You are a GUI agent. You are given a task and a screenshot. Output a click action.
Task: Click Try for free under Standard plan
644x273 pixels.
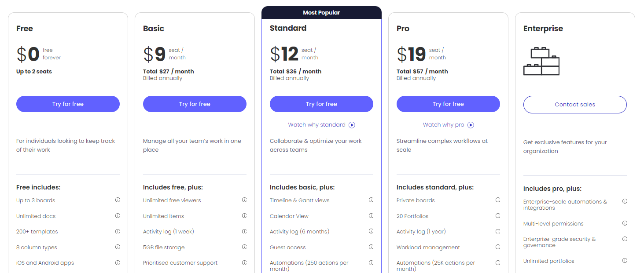point(321,104)
